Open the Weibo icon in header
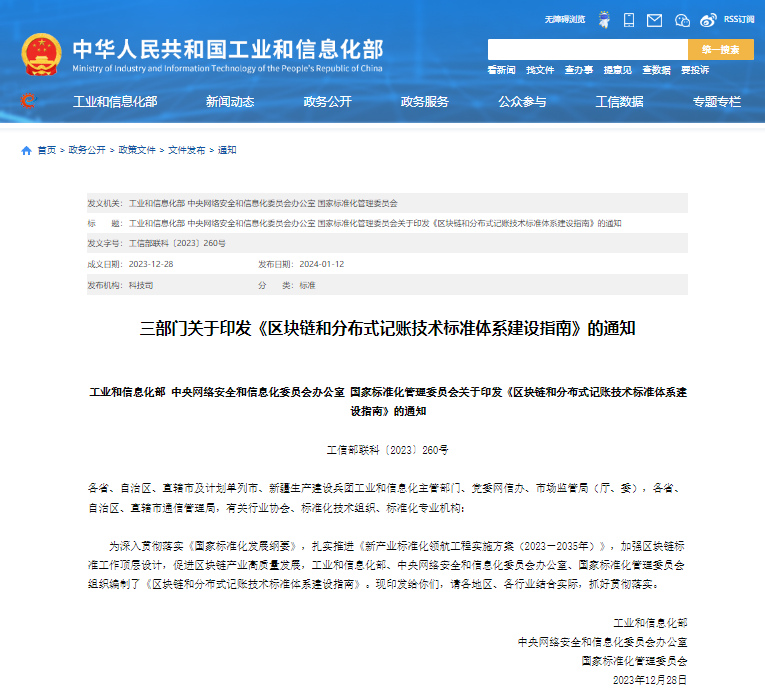Screen dimensions: 765x688 tap(708, 19)
